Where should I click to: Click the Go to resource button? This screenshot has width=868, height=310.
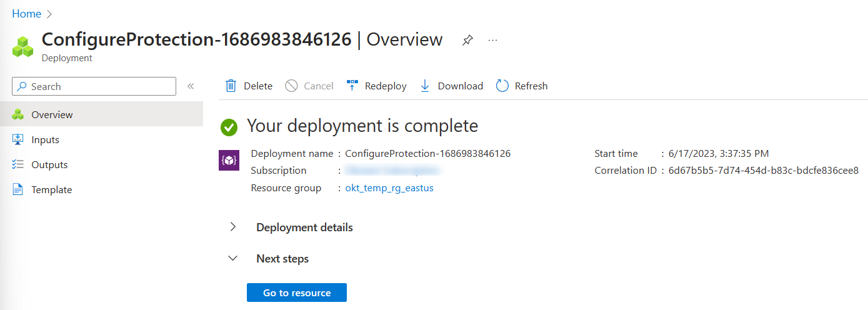[297, 292]
